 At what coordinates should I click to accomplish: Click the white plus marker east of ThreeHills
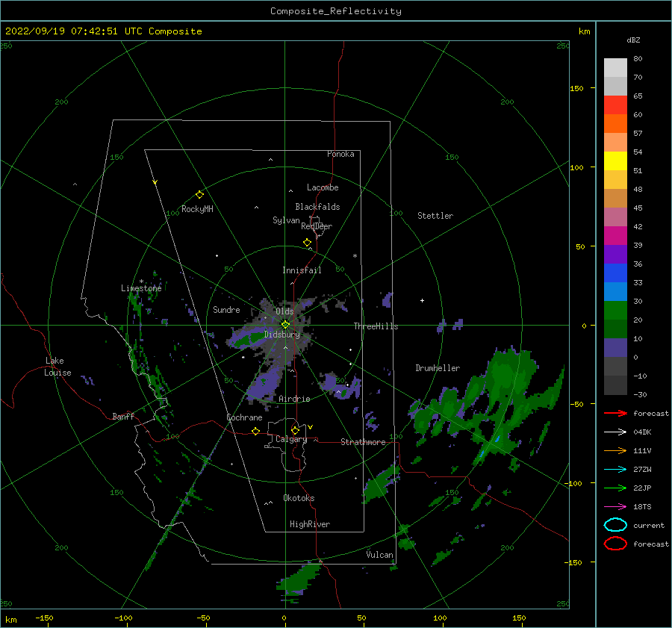pos(422,300)
